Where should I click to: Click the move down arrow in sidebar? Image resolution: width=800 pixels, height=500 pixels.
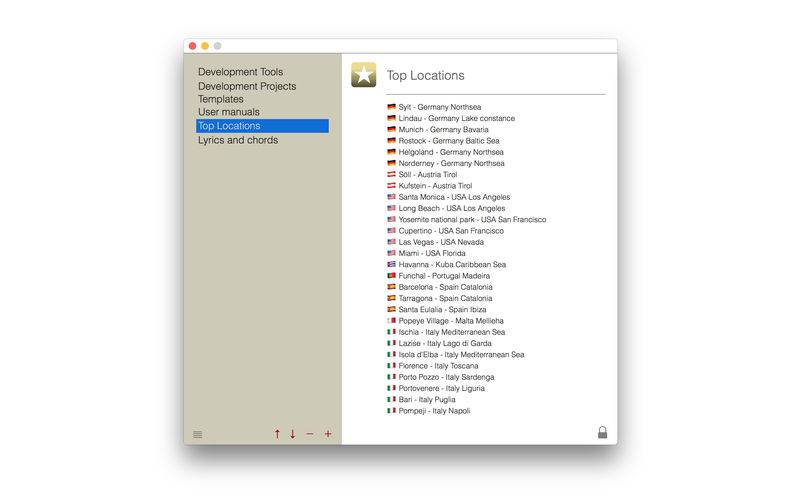(293, 434)
